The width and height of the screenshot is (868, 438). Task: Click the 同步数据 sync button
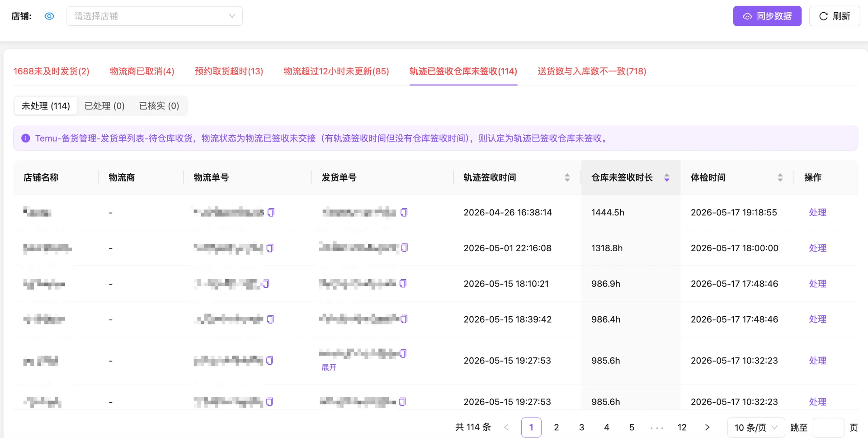tap(767, 16)
